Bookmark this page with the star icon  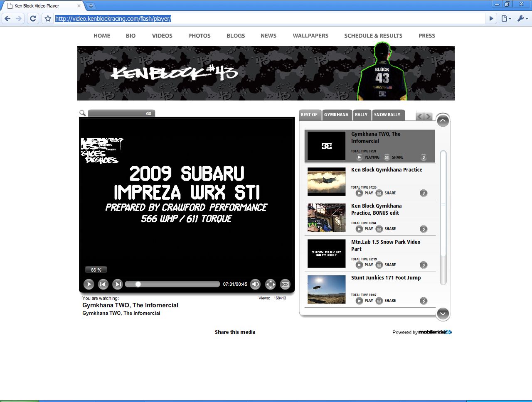(48, 18)
